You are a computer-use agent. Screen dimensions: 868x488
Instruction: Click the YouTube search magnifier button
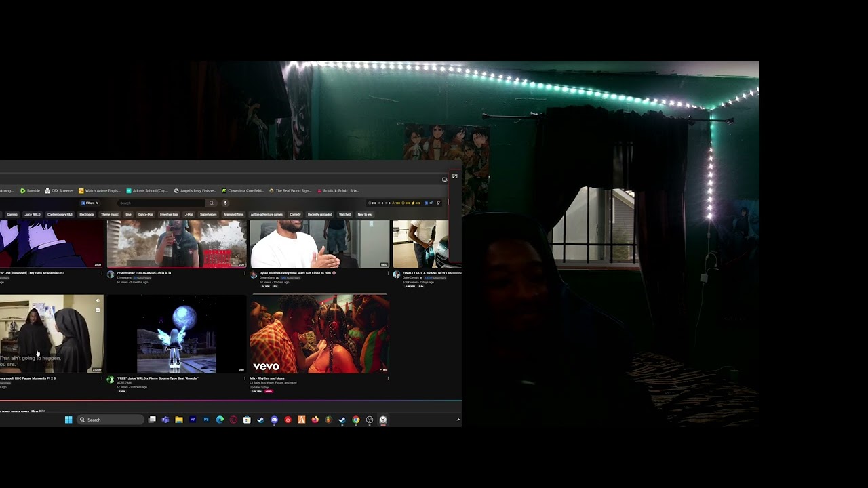click(x=212, y=203)
